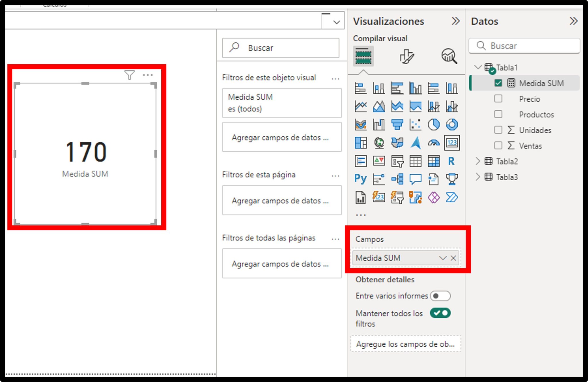Select the key influencers visual

(379, 179)
